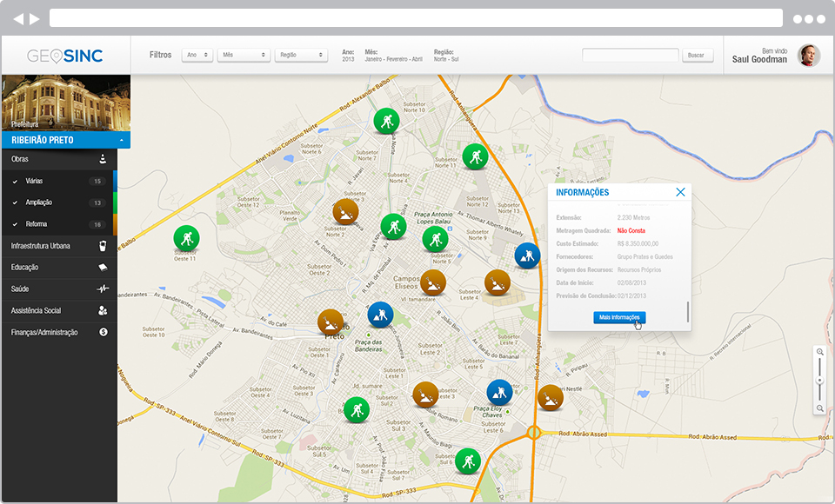The height and width of the screenshot is (504, 835).
Task: Click the red 'Não Consta' value
Action: coord(631,231)
